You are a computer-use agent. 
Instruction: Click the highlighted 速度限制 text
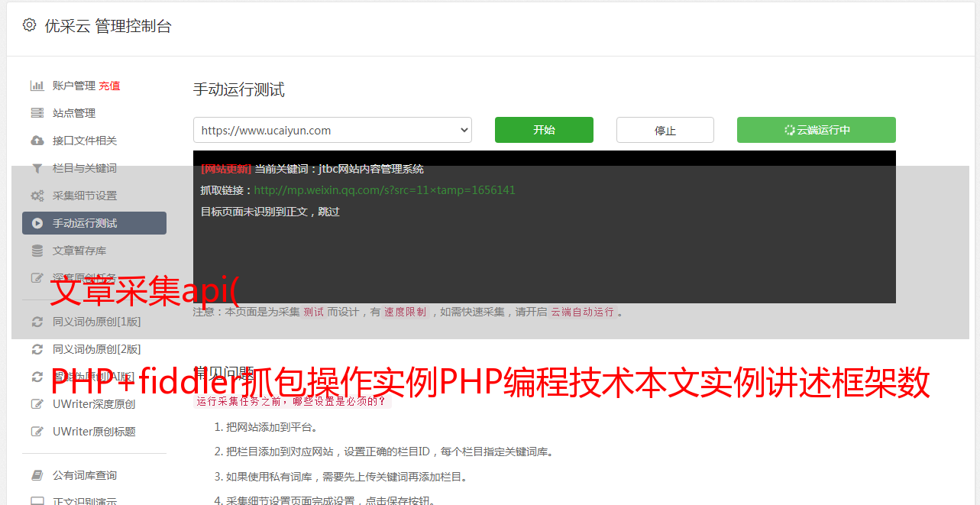point(406,312)
